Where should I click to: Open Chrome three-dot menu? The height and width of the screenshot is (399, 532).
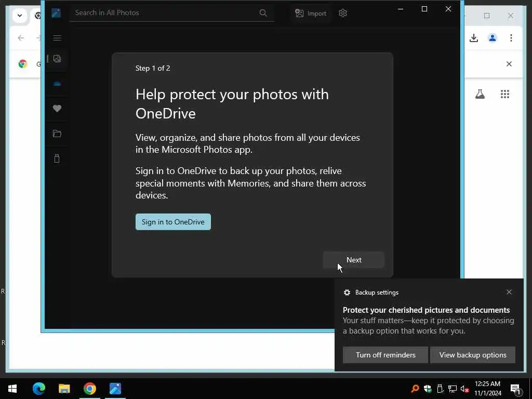coord(511,38)
